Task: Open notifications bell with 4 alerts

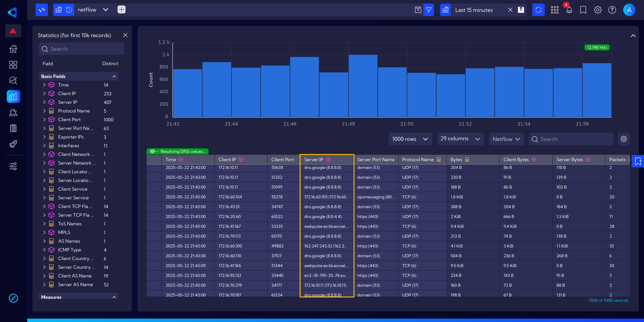Action: pyautogui.click(x=569, y=10)
